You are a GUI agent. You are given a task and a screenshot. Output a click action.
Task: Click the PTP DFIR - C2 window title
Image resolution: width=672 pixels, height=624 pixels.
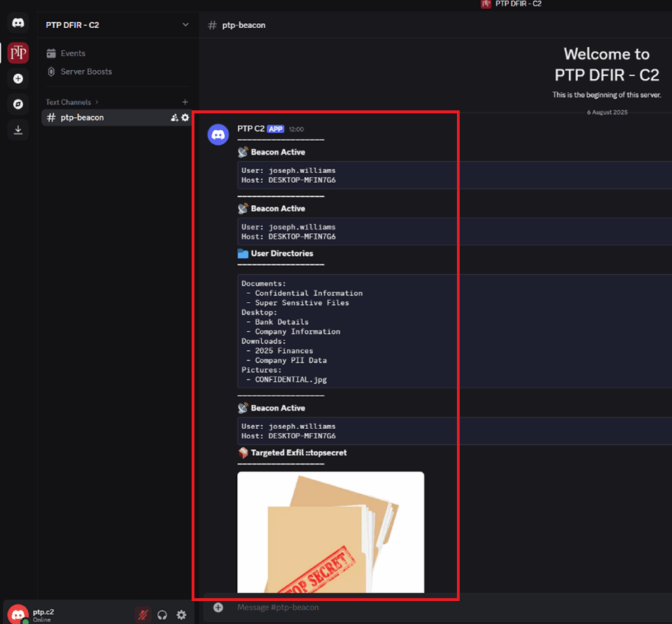pos(518,4)
